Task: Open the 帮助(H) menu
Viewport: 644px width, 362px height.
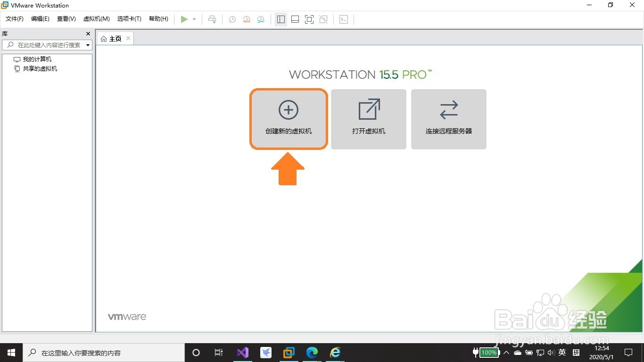Action: tap(158, 19)
